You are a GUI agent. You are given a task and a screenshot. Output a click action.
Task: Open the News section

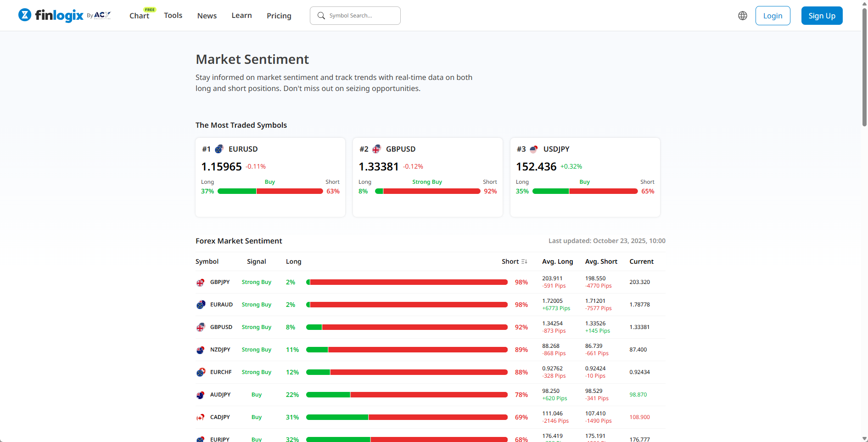(207, 16)
